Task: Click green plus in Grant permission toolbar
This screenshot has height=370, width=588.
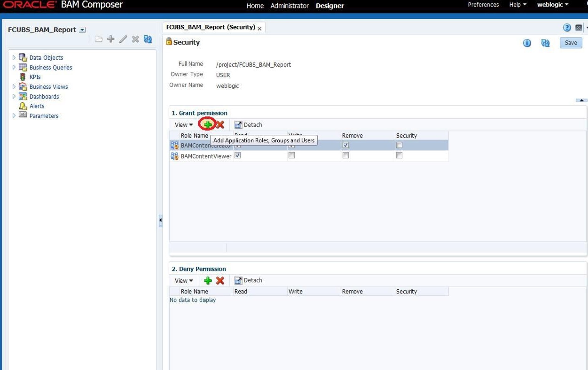Action: (208, 124)
